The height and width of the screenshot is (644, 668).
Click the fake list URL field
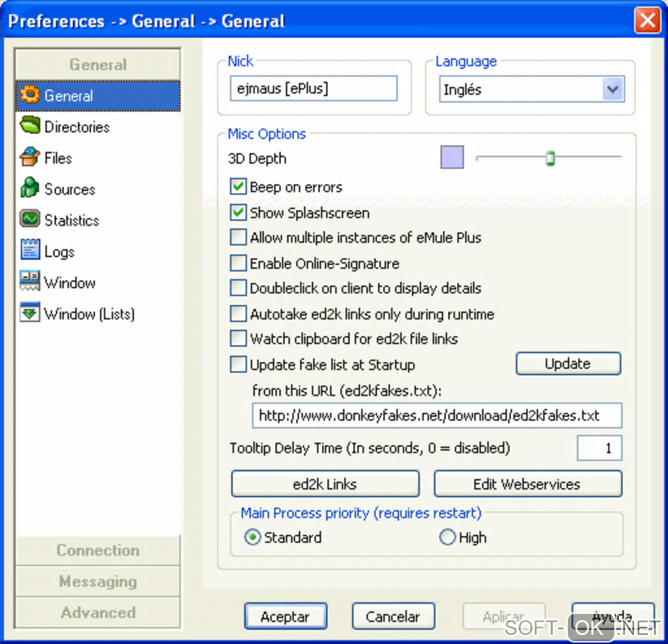[437, 415]
